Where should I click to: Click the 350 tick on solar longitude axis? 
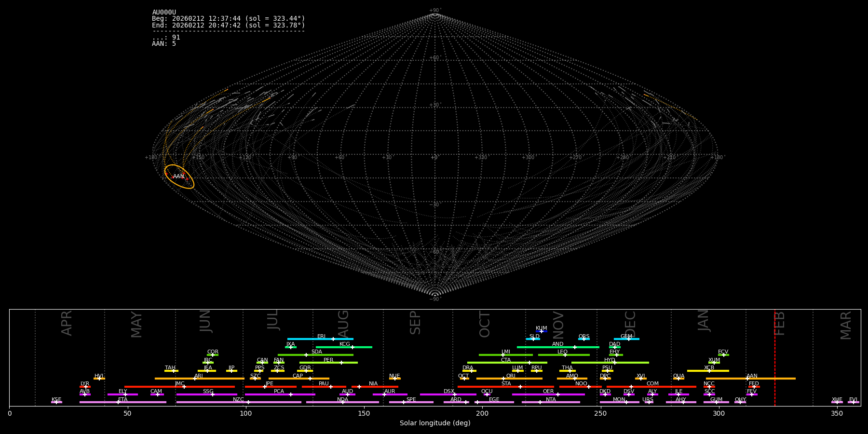point(837,413)
